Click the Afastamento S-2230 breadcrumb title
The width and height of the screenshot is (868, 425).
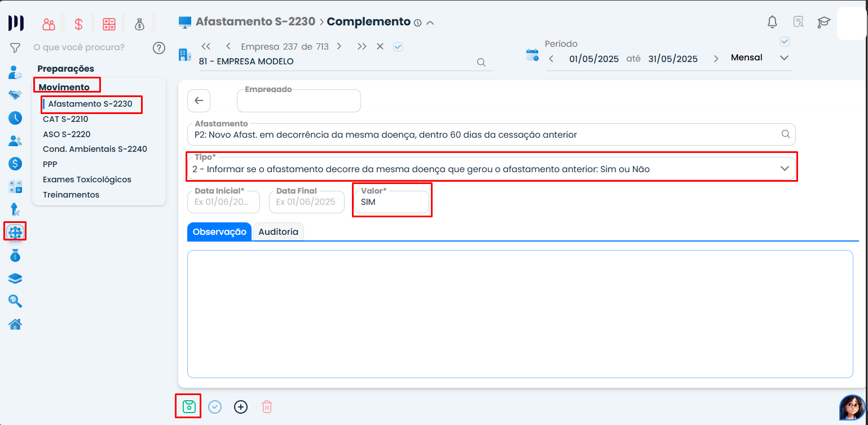pyautogui.click(x=255, y=22)
